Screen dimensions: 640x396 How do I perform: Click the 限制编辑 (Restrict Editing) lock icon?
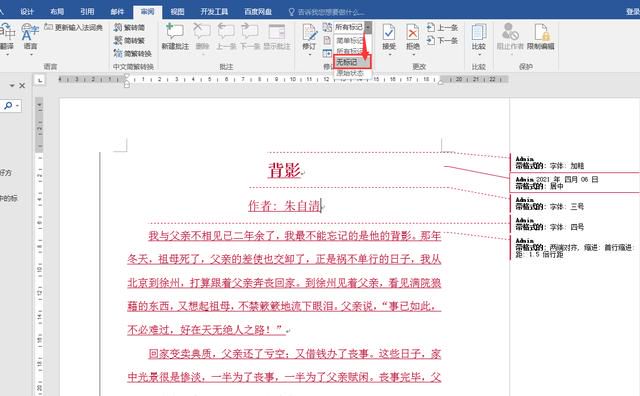541,32
